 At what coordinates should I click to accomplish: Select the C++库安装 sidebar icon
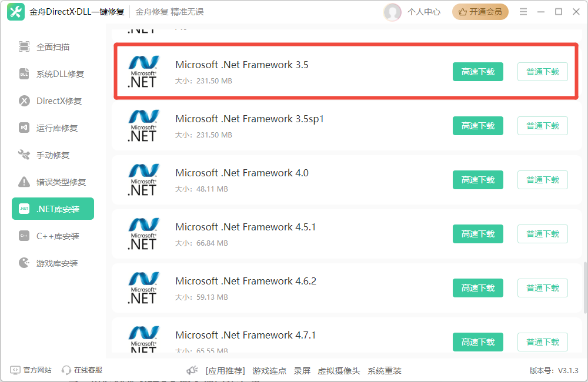tap(24, 236)
